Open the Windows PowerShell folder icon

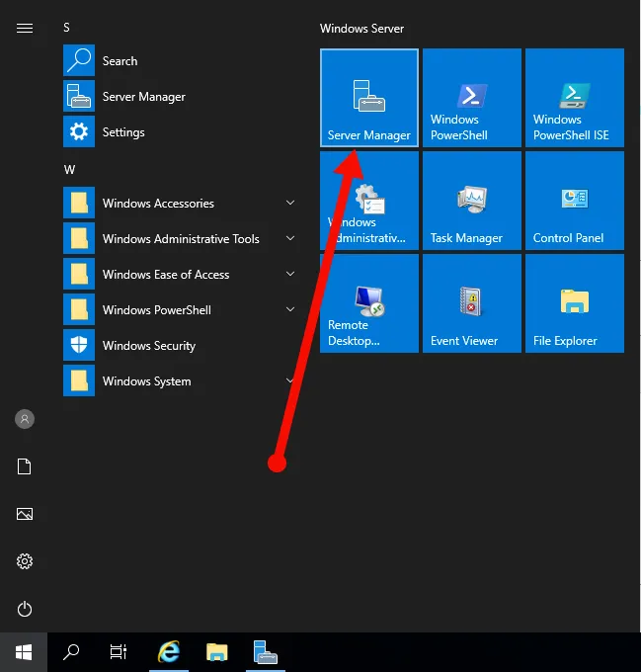(79, 309)
